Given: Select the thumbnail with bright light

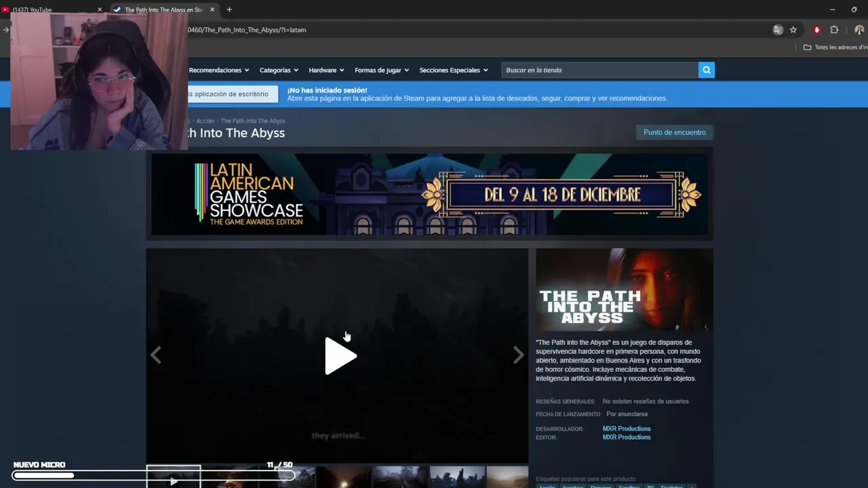Looking at the screenshot, I should (343, 476).
